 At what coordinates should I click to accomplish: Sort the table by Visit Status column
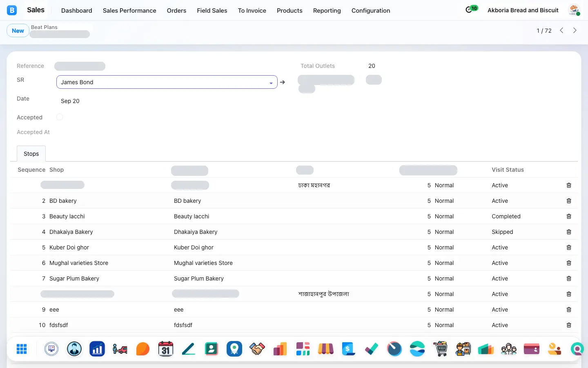click(x=508, y=170)
